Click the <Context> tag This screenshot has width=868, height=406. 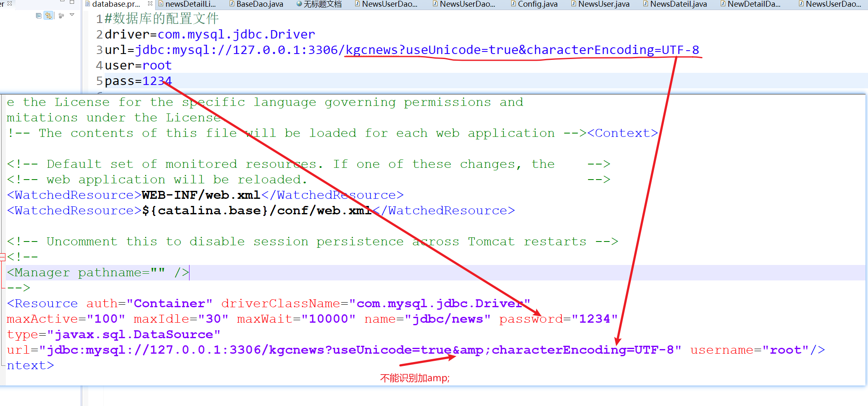(622, 133)
